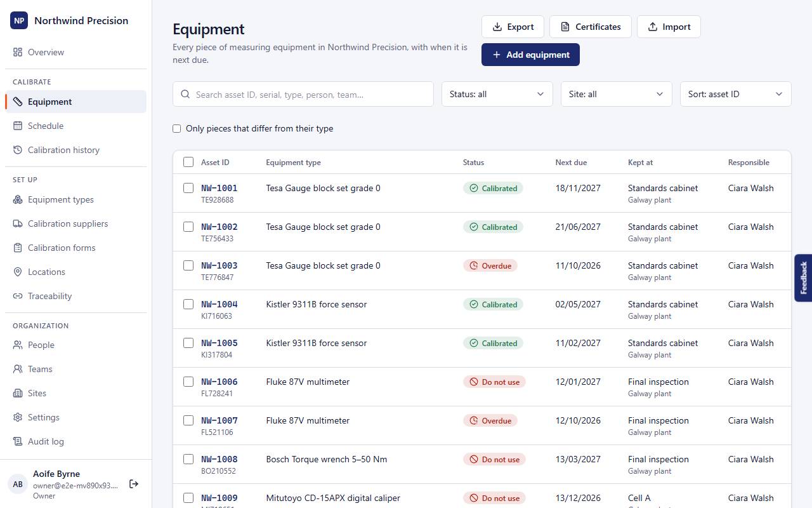Click the Traceability link icon
812x508 pixels.
point(18,296)
